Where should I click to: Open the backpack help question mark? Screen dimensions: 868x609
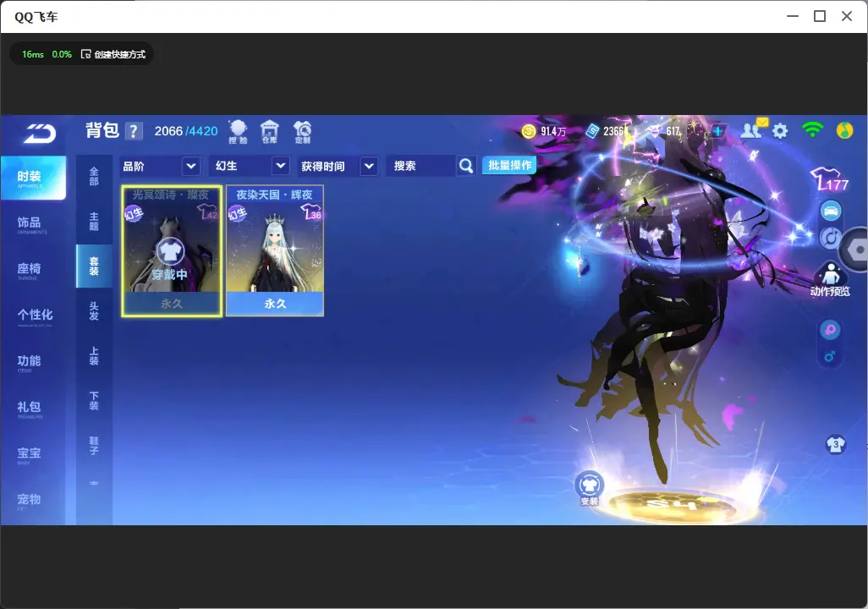[x=134, y=131]
